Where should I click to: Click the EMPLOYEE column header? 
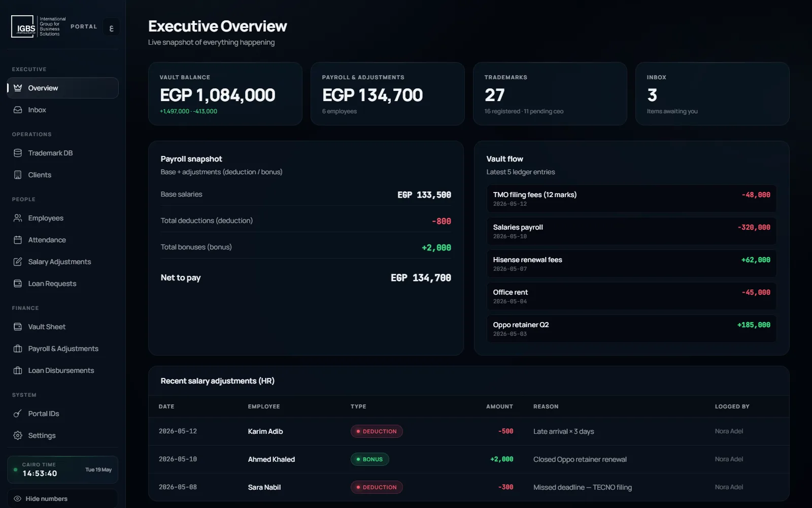pyautogui.click(x=264, y=406)
